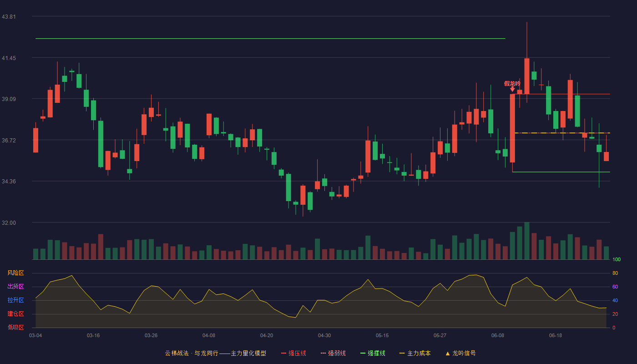This screenshot has width=637, height=364.
Task: Toggle the 强弱线 legend item
Action: 333,353
